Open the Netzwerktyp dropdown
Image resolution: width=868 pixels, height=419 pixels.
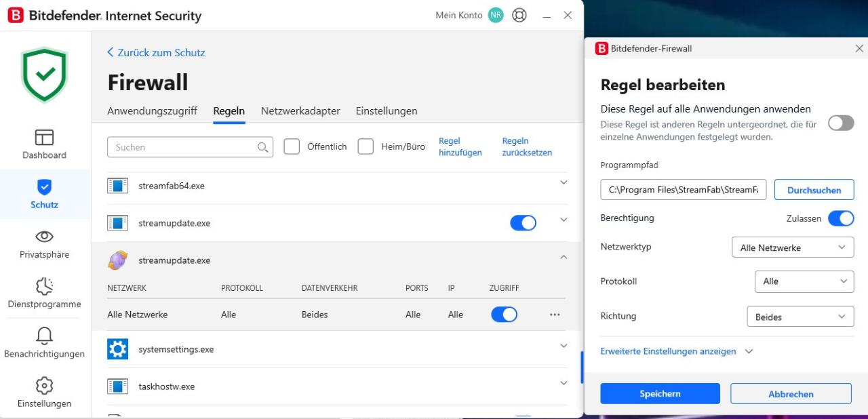[793, 247]
